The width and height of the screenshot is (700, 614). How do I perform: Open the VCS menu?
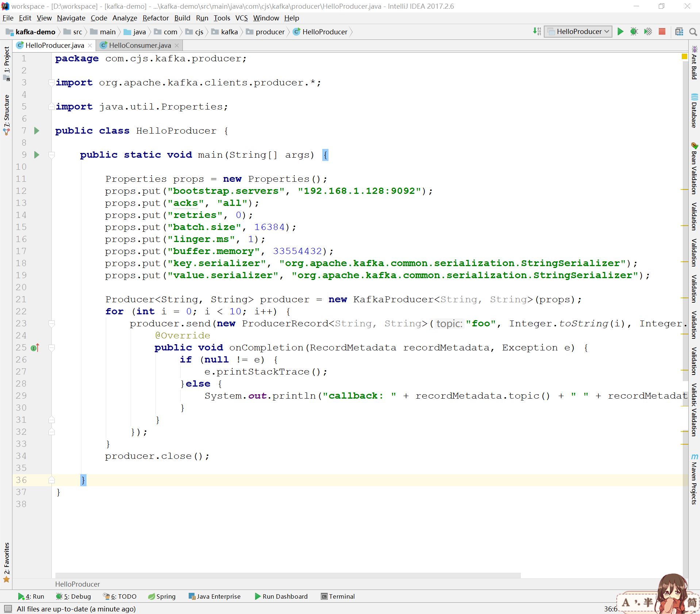point(241,18)
